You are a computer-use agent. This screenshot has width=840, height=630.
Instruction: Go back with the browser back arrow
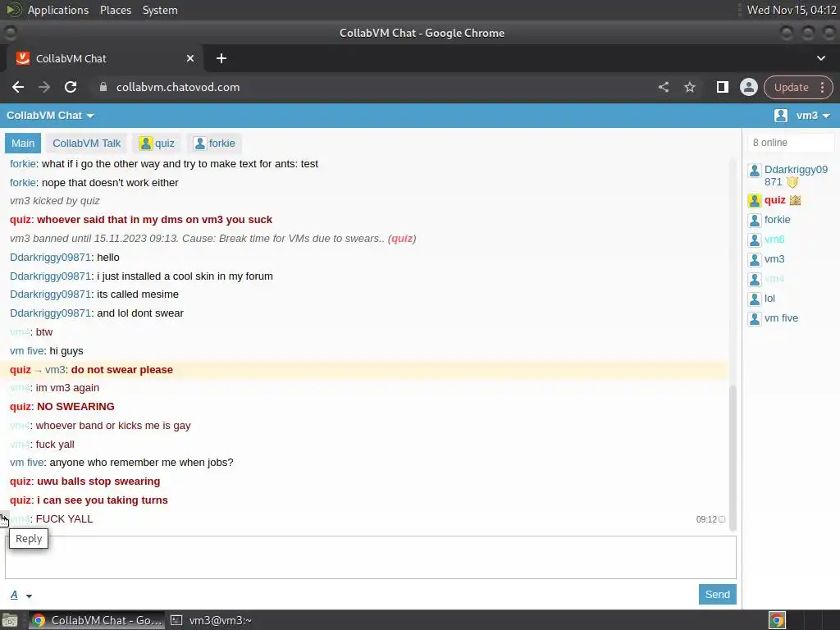18,87
